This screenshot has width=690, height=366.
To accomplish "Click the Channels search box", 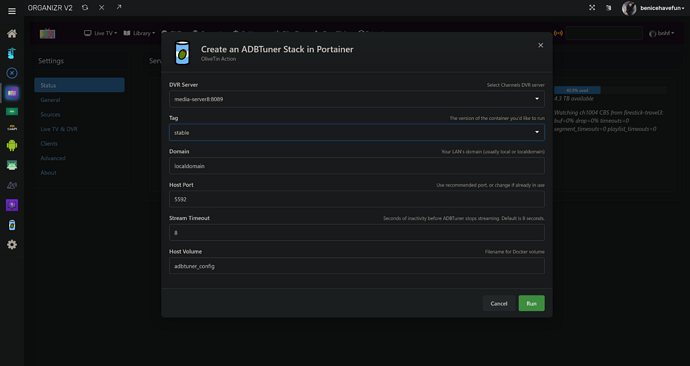I will [x=604, y=33].
